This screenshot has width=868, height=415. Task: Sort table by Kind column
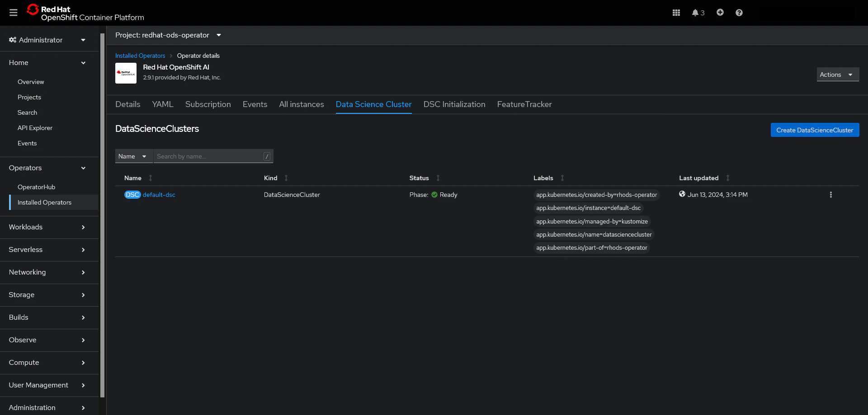click(x=276, y=178)
